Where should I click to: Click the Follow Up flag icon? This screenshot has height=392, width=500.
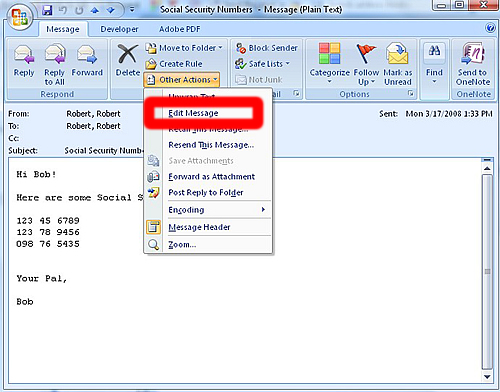point(366,53)
